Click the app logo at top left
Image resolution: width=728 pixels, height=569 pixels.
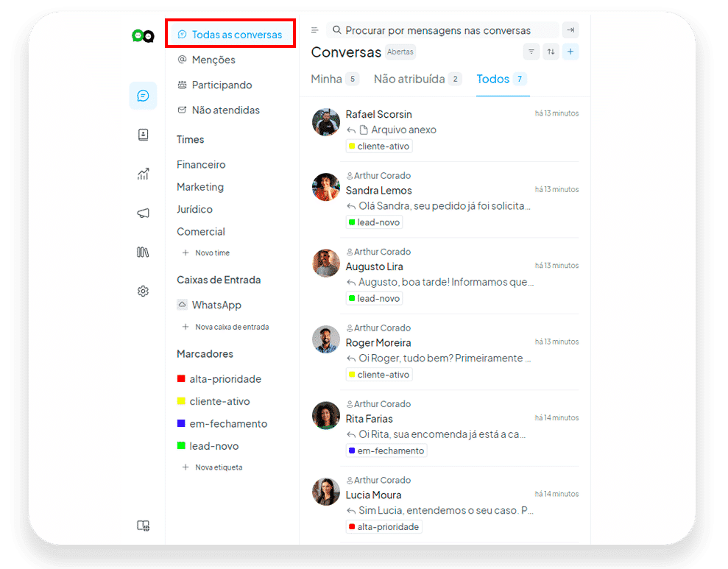point(143,36)
